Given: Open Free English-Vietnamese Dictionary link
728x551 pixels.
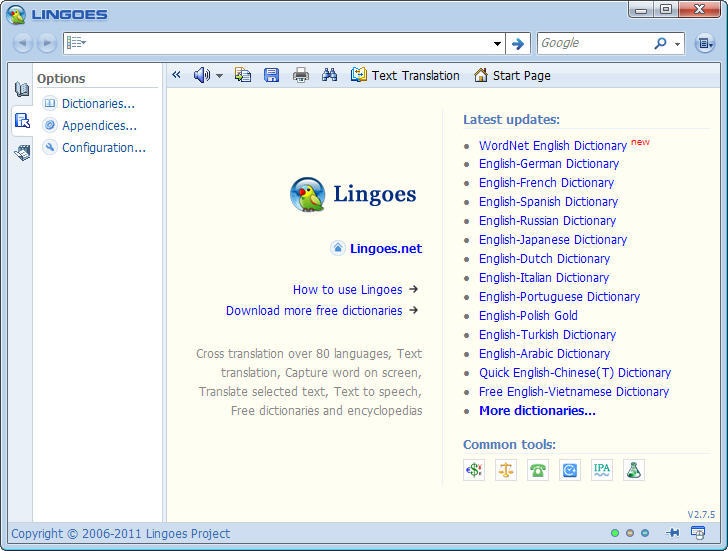Looking at the screenshot, I should [x=574, y=392].
